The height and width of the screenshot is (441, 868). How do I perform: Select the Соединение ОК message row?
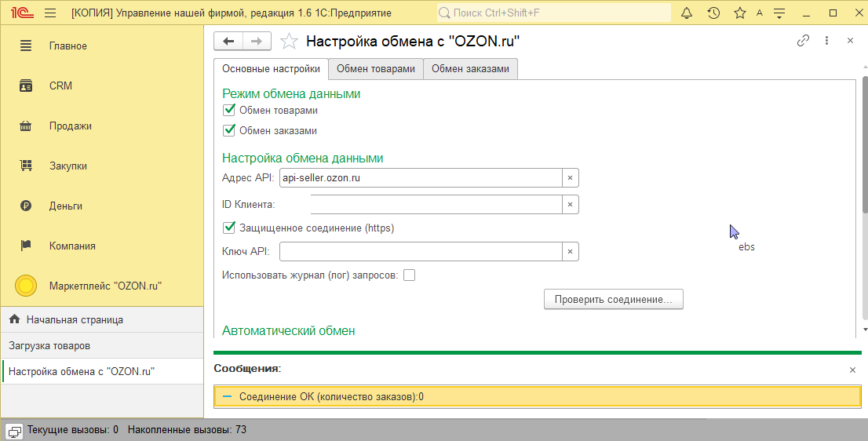[x=537, y=397]
